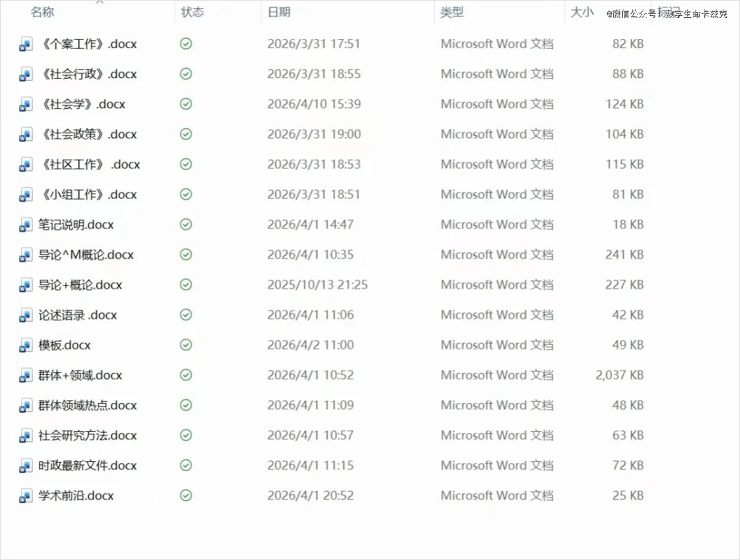Click 状态 column header
The height and width of the screenshot is (560, 740).
[193, 12]
